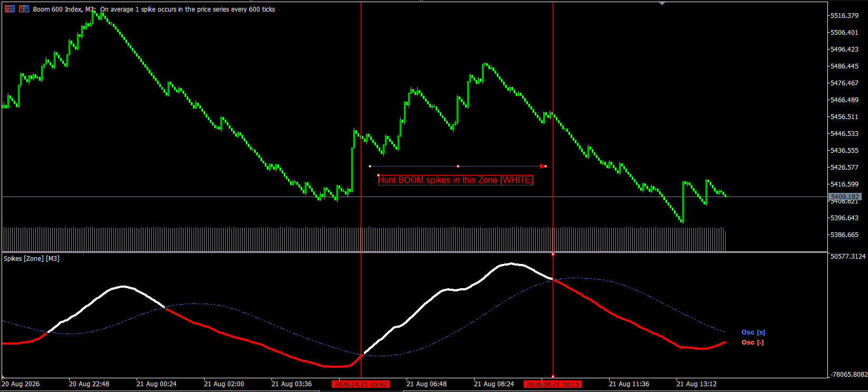Screen dimensions: 868x392
Task: Click the '21 Aug 02:00' time axis label
Action: pyautogui.click(x=224, y=384)
